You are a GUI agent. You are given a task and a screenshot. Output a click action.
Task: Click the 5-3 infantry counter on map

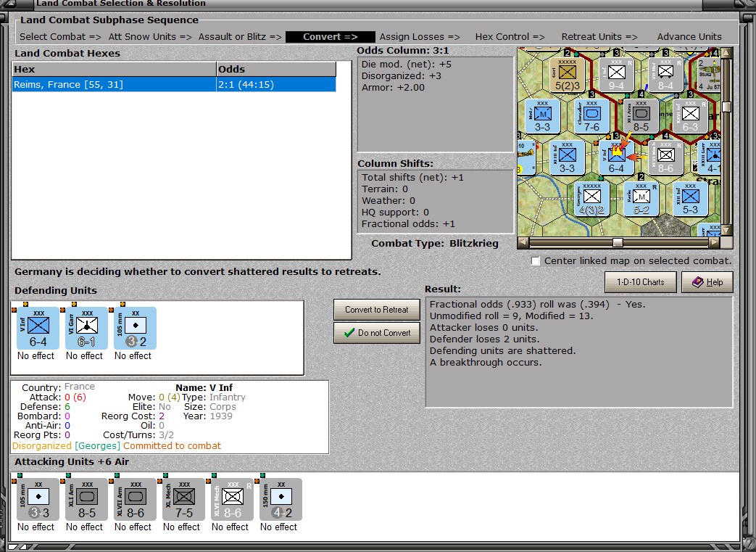point(691,199)
